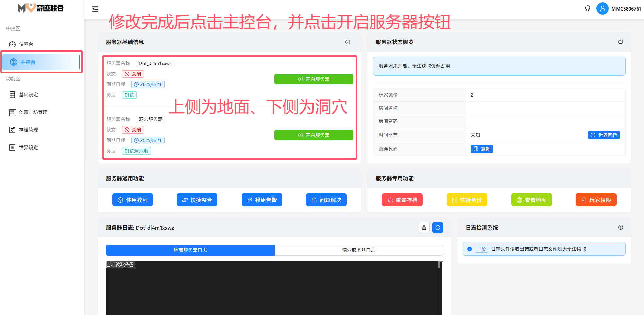Viewport: 644px width, 315px height.
Task: Click the log console scrollbar
Action: click(439, 265)
